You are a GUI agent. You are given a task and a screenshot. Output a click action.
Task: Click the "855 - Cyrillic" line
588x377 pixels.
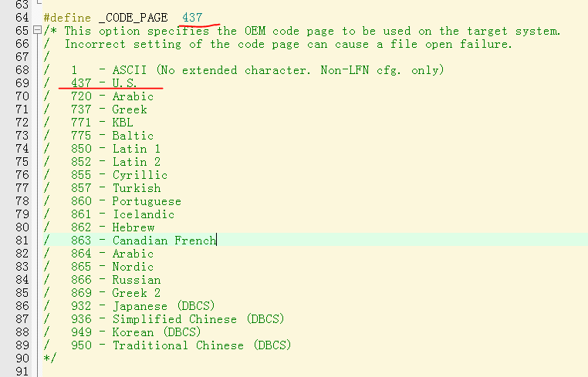point(119,175)
